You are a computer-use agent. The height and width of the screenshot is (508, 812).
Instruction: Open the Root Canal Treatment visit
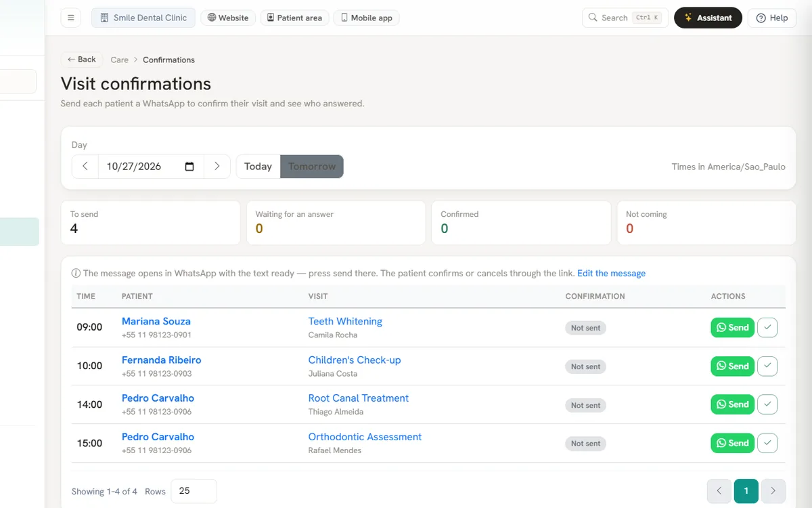pyautogui.click(x=359, y=398)
